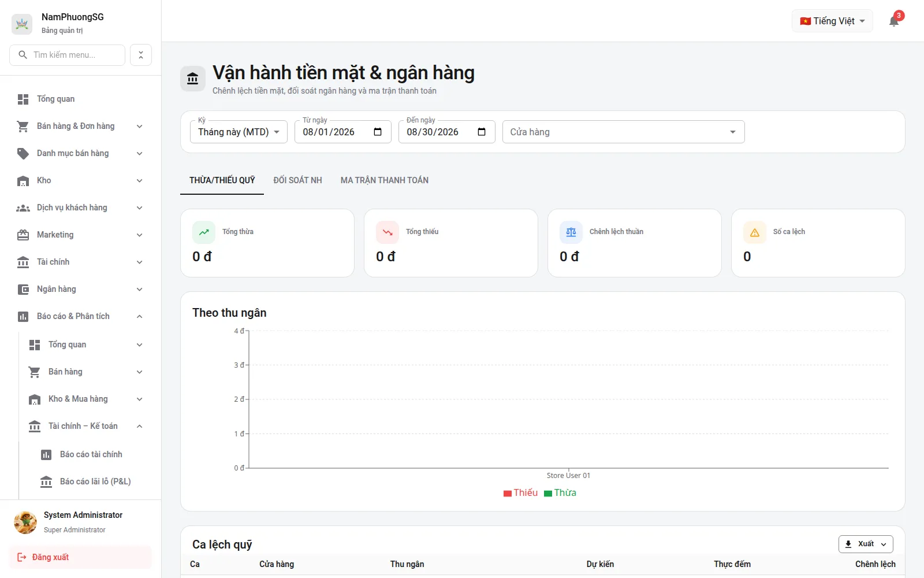Click the System Administrator avatar

coord(25,523)
